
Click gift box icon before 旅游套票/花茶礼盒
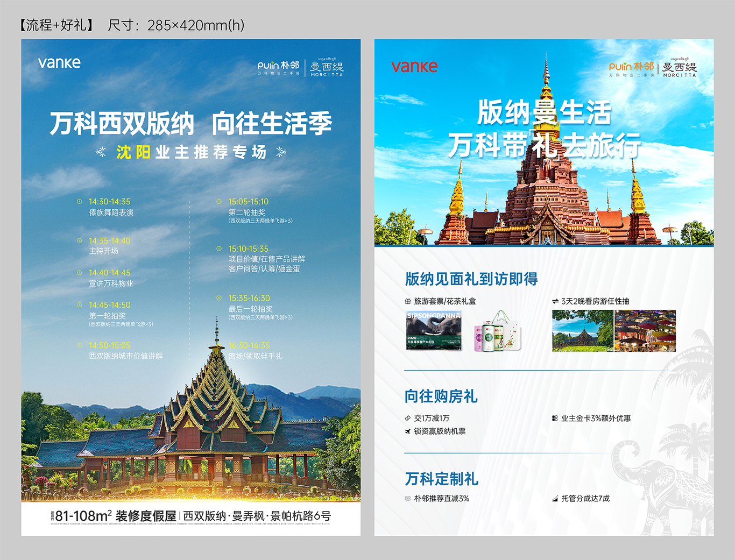[x=408, y=301]
